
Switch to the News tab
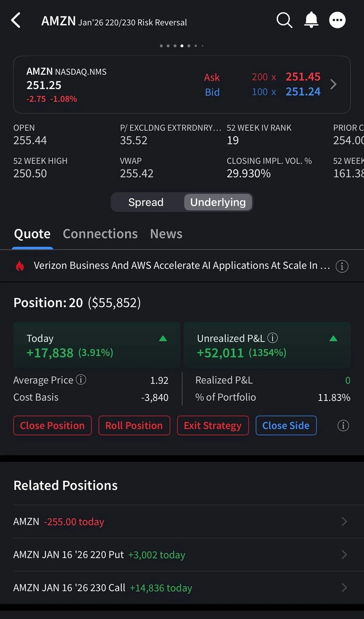click(166, 234)
